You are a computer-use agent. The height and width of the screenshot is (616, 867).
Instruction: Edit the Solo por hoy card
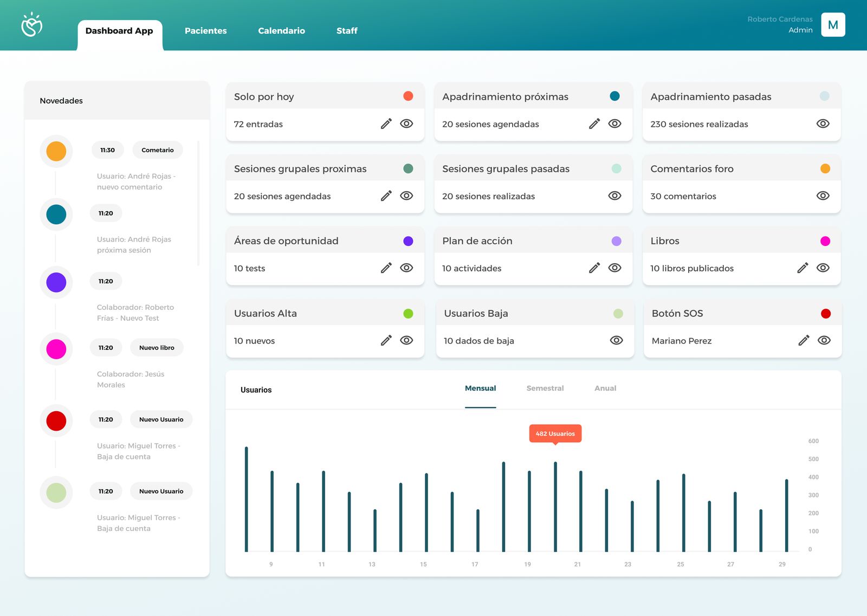click(386, 124)
